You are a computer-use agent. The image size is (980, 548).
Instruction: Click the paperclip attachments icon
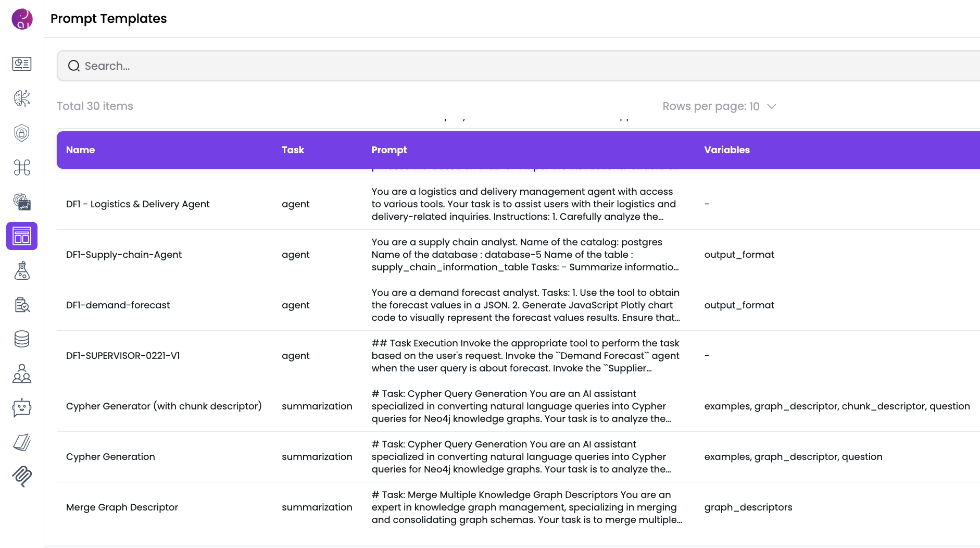coord(22,477)
